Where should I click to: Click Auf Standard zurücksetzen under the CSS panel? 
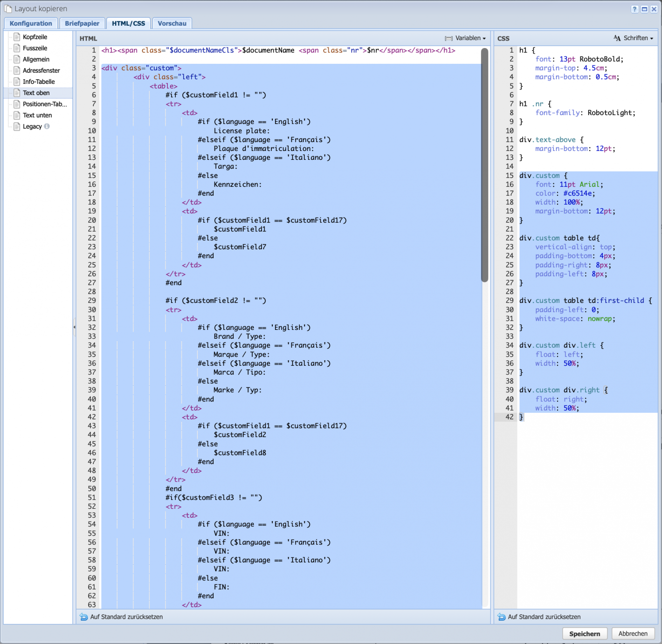(544, 617)
